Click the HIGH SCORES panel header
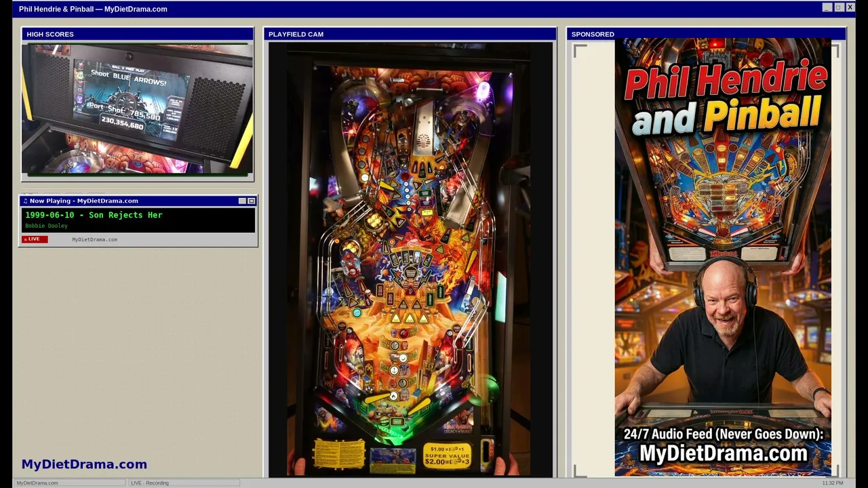The image size is (868, 488). (x=138, y=34)
